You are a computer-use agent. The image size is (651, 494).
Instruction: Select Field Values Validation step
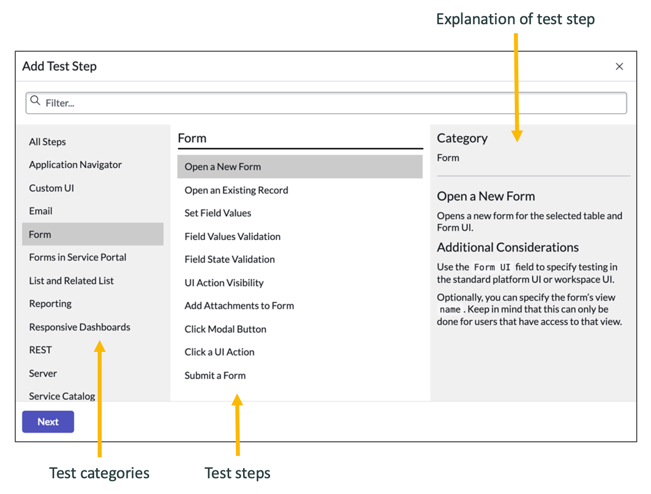232,237
